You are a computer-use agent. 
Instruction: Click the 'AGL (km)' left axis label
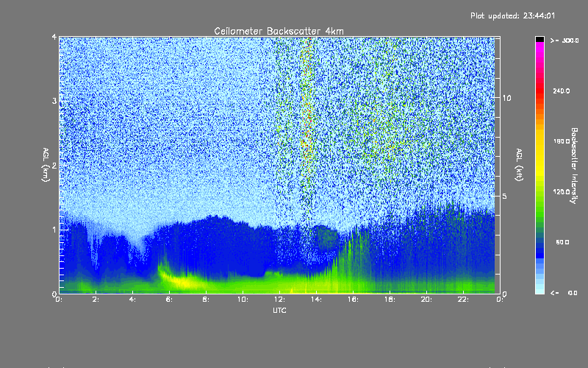tap(46, 165)
